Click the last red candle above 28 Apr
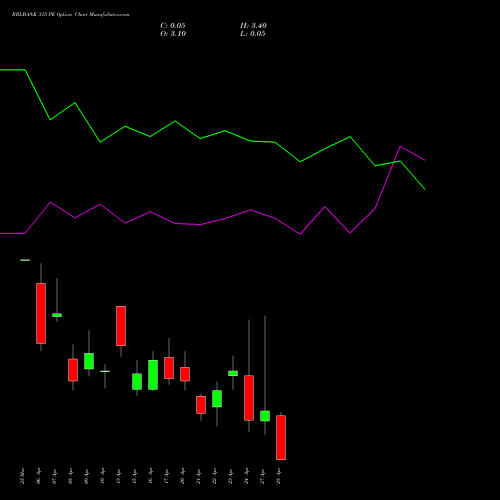 281,437
